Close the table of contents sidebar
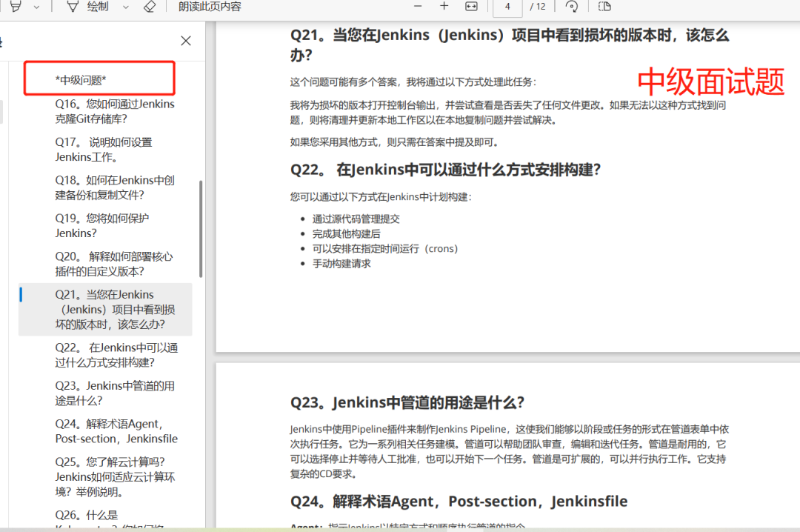This screenshot has width=800, height=532. point(186,41)
